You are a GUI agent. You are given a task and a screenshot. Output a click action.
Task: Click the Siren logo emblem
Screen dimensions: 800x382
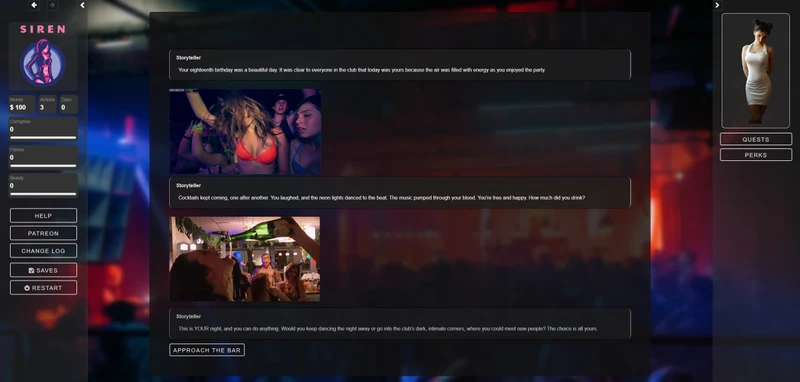click(x=43, y=63)
